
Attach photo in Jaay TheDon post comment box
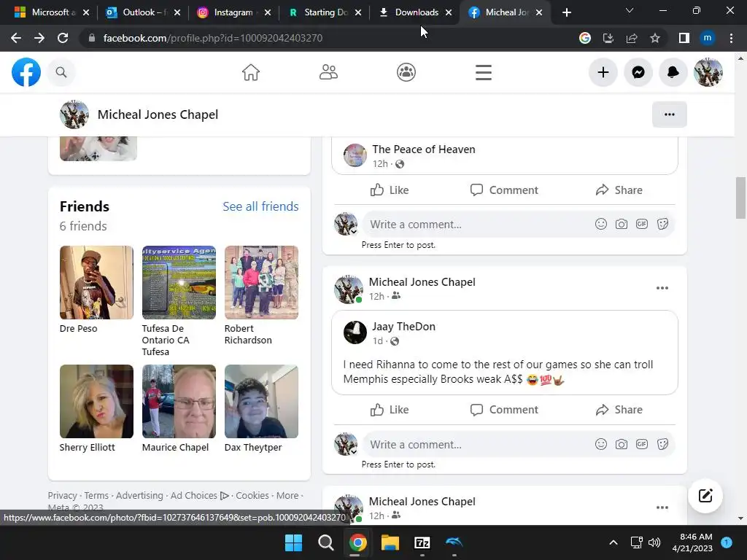point(622,444)
